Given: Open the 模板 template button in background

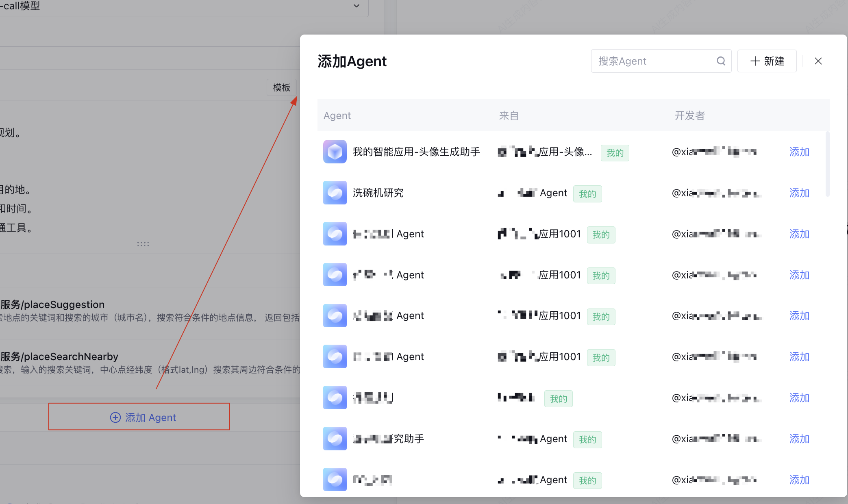Looking at the screenshot, I should click(282, 87).
